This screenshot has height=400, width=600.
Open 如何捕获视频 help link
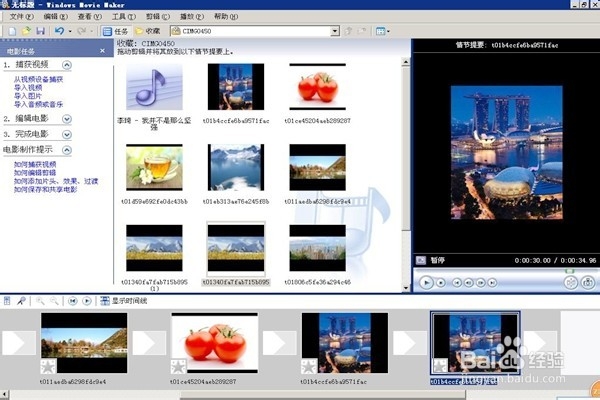35,165
